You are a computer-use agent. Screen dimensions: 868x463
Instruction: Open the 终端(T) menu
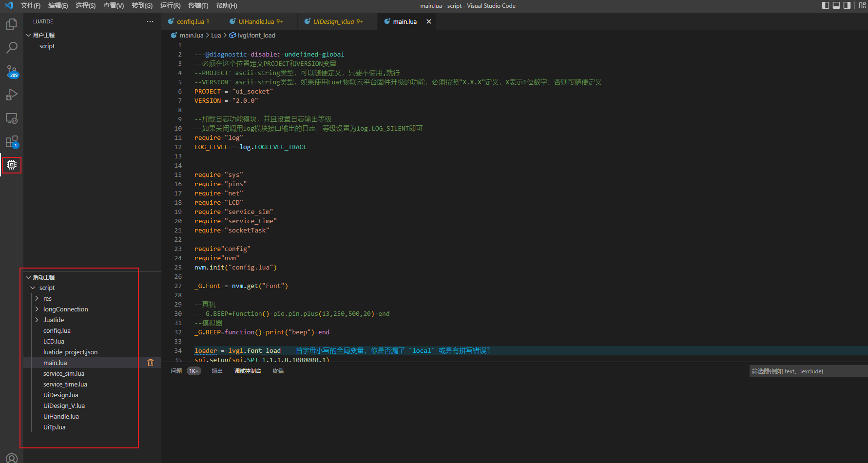pos(198,5)
